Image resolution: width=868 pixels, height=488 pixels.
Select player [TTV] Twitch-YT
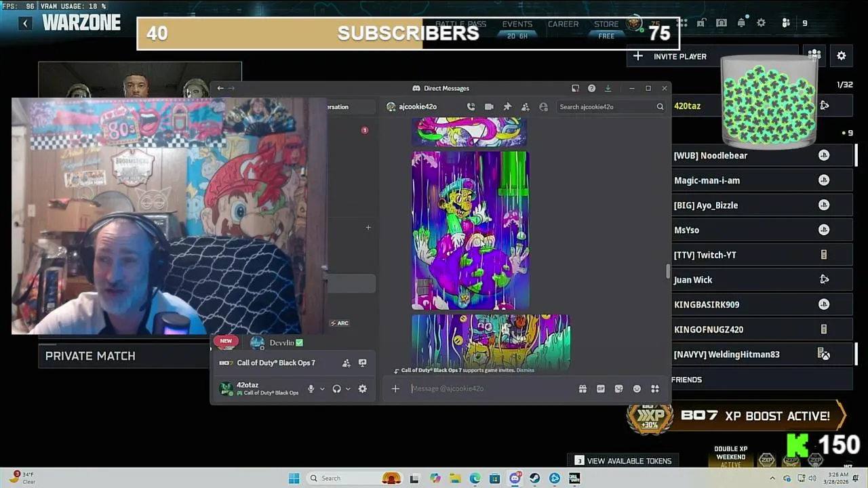(762, 255)
